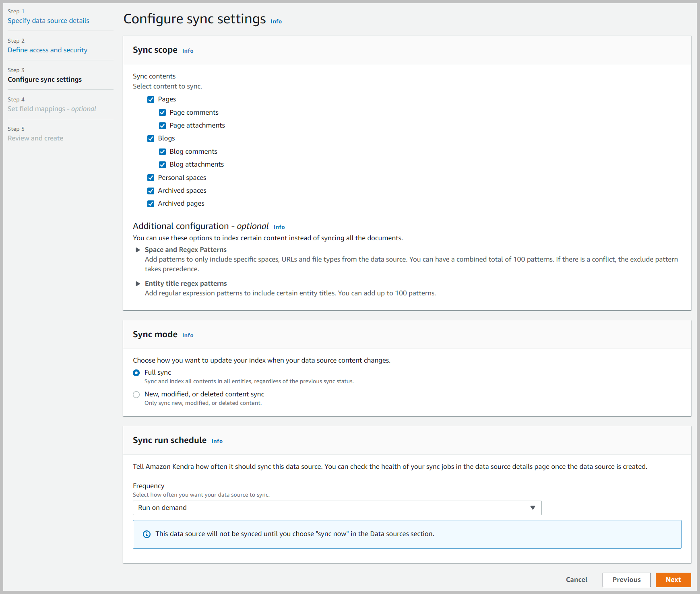Disable Page comments syncing
Image resolution: width=700 pixels, height=594 pixels.
162,112
